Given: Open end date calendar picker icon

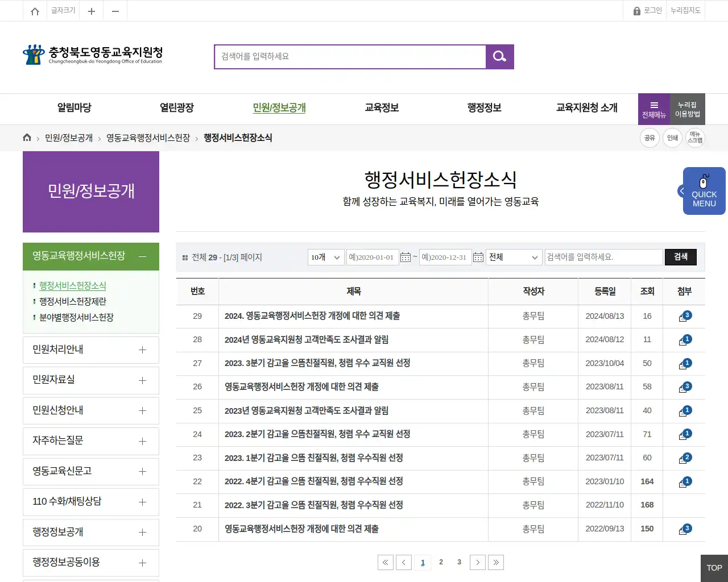Looking at the screenshot, I should [478, 257].
